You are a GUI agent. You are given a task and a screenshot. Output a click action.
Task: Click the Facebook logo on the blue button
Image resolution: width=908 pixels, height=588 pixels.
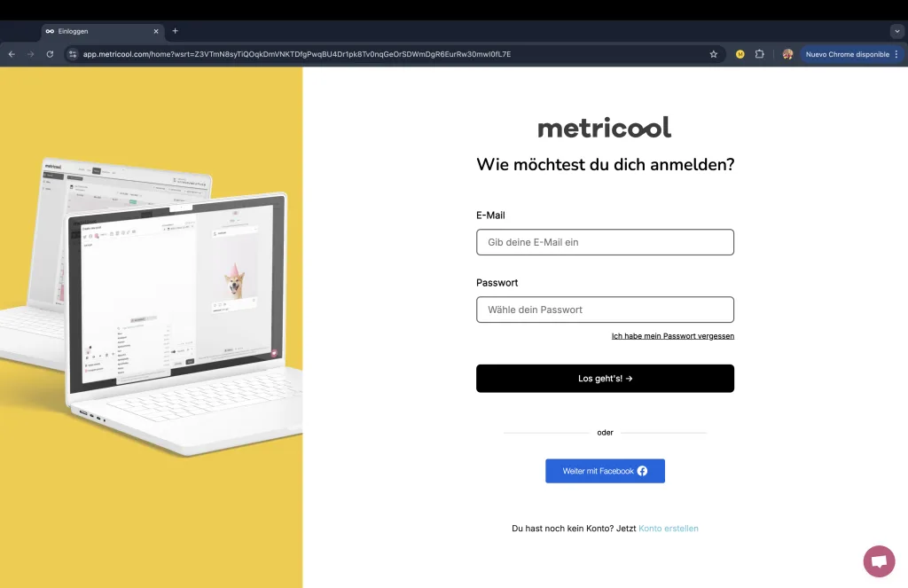coord(642,471)
